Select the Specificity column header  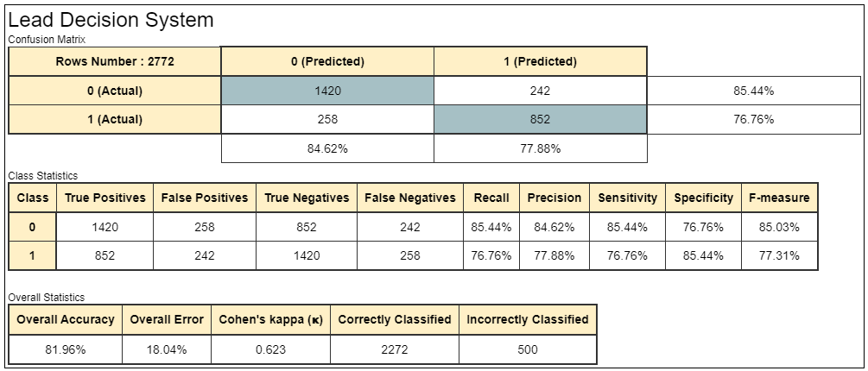[703, 198]
